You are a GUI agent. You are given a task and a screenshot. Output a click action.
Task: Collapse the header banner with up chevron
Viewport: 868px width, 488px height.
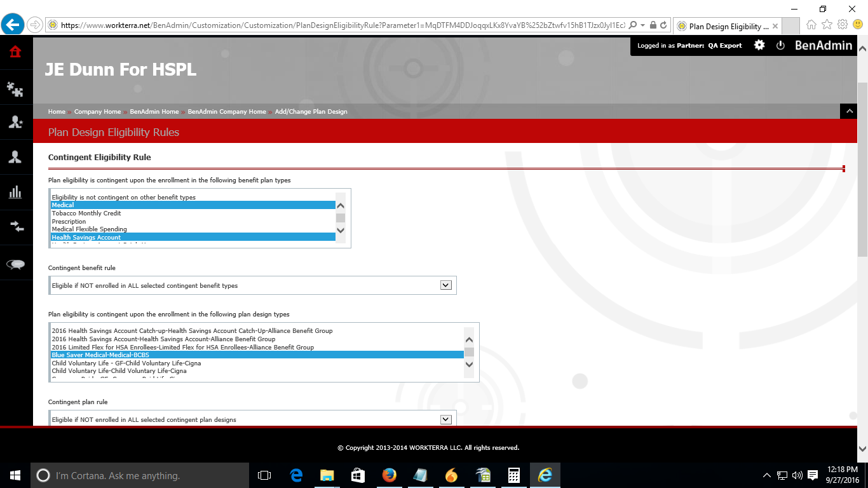tap(848, 111)
